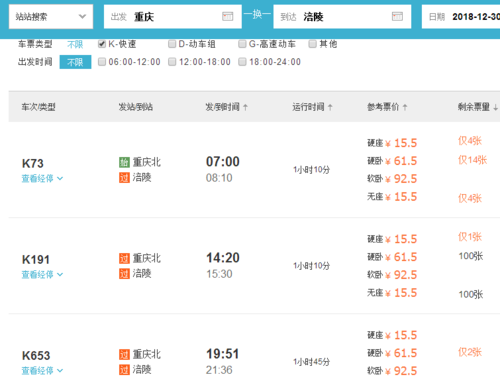
Task: Click the 出发 station field showing 重庆
Action: pyautogui.click(x=173, y=17)
